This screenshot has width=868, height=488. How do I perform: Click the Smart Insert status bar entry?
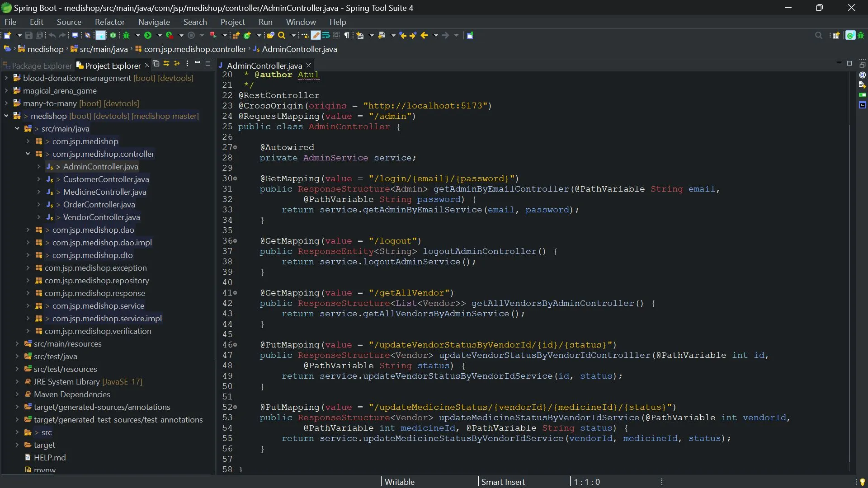pos(503,482)
